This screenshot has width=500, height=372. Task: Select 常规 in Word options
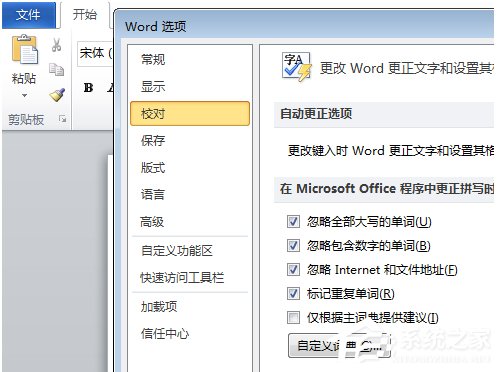[153, 59]
